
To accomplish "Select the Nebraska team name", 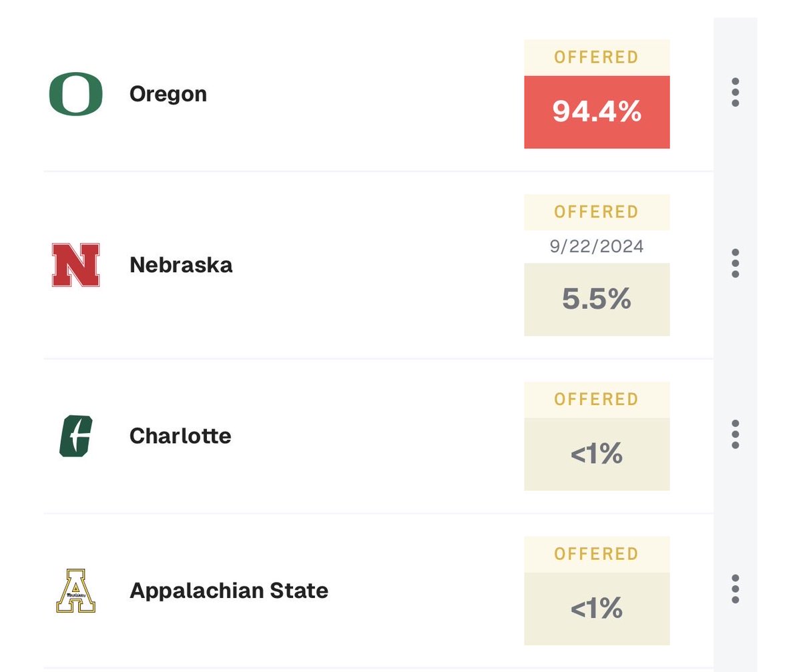I will tap(181, 265).
